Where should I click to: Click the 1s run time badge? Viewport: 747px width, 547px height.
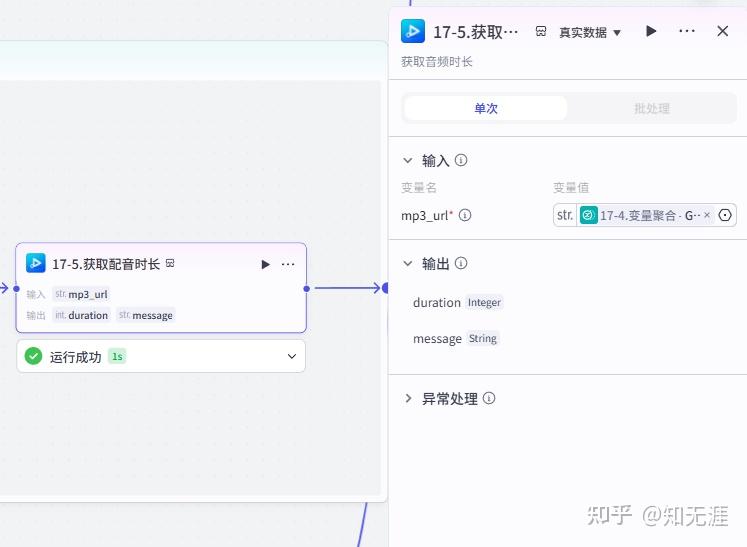(x=117, y=356)
